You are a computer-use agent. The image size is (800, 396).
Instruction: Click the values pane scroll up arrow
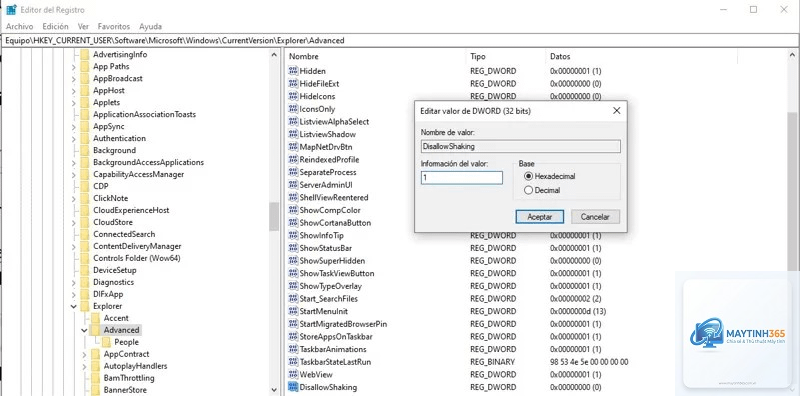coord(793,55)
